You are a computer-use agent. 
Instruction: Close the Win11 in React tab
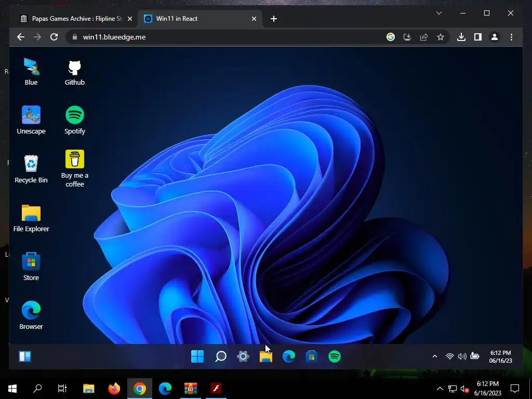pos(254,19)
